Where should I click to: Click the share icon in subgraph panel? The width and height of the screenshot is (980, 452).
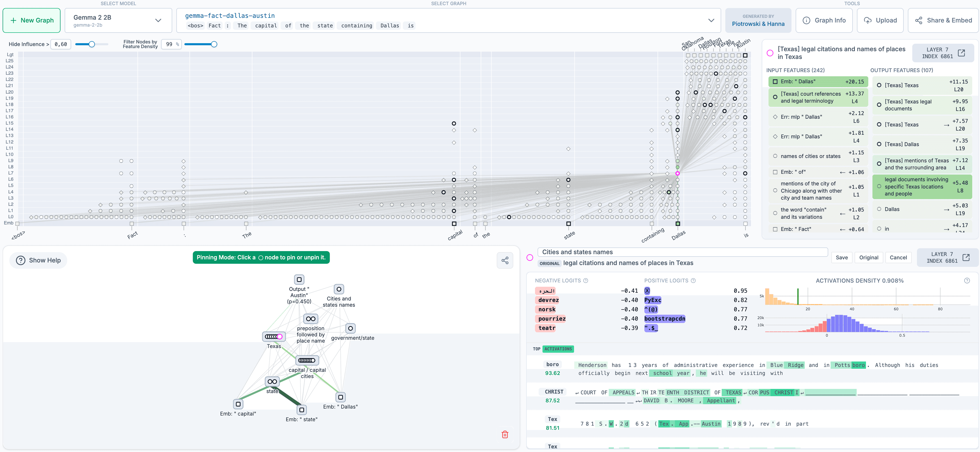click(505, 260)
